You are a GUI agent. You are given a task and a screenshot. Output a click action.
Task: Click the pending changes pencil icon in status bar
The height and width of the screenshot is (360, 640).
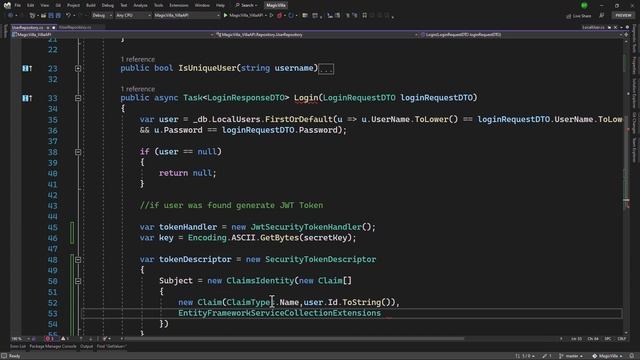(547, 356)
